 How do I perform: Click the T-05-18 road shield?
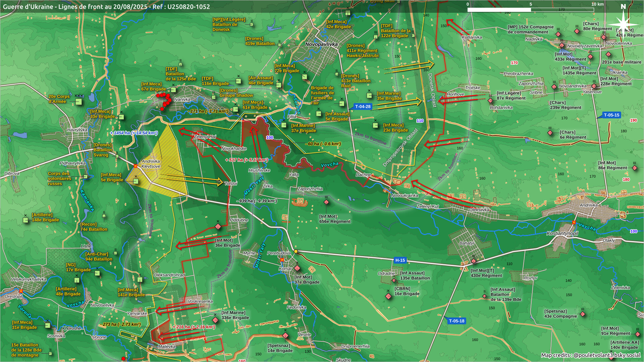[457, 321]
